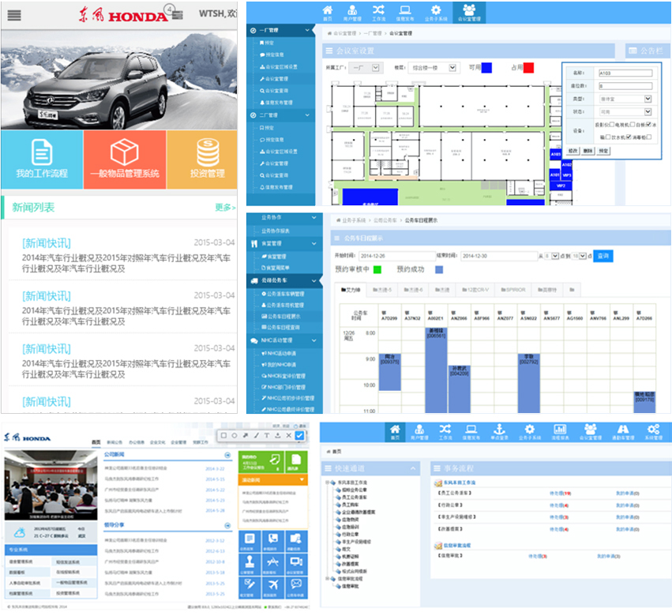Image resolution: width=672 pixels, height=616 pixels.
Task: Click the 用户管理 icon in the meeting room window
Action: tap(352, 13)
